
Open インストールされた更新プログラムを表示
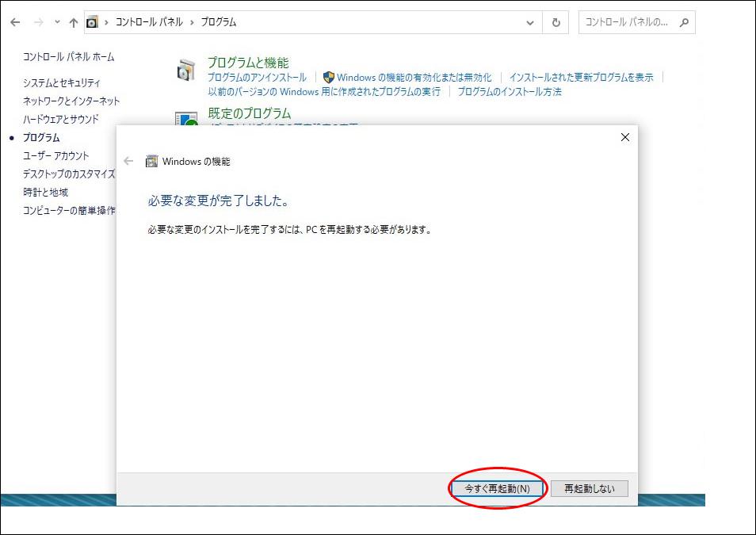(x=581, y=77)
